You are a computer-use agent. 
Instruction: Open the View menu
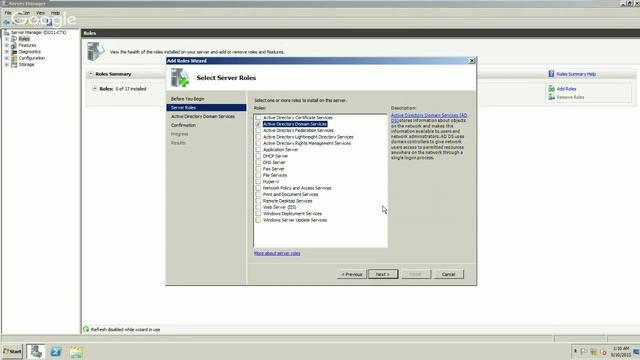click(x=40, y=13)
